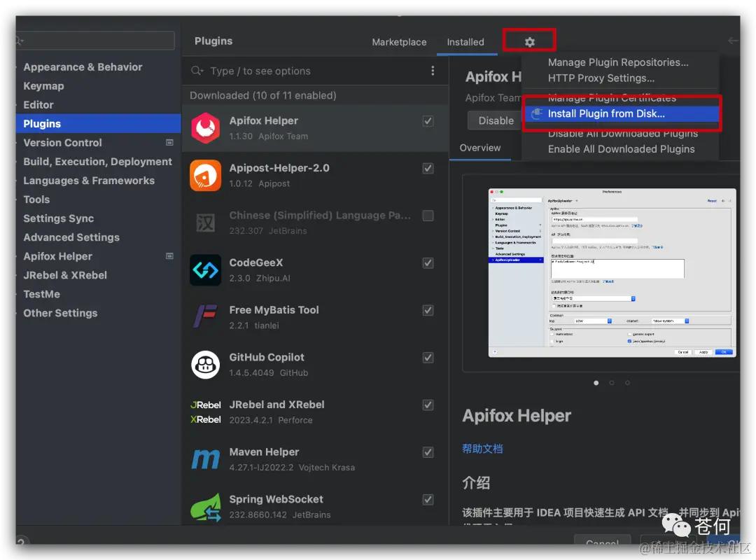Select the Maven Helper plugin name
The height and width of the screenshot is (560, 756).
click(x=264, y=452)
